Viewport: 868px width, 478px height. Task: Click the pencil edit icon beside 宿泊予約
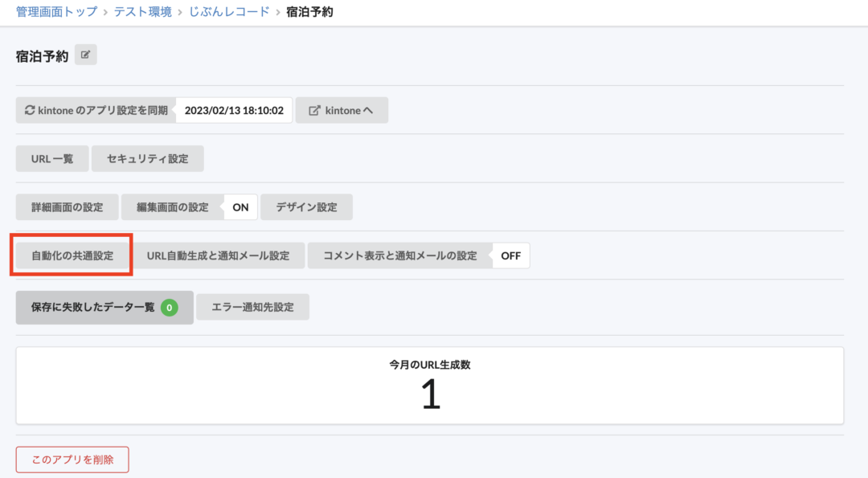click(x=84, y=54)
